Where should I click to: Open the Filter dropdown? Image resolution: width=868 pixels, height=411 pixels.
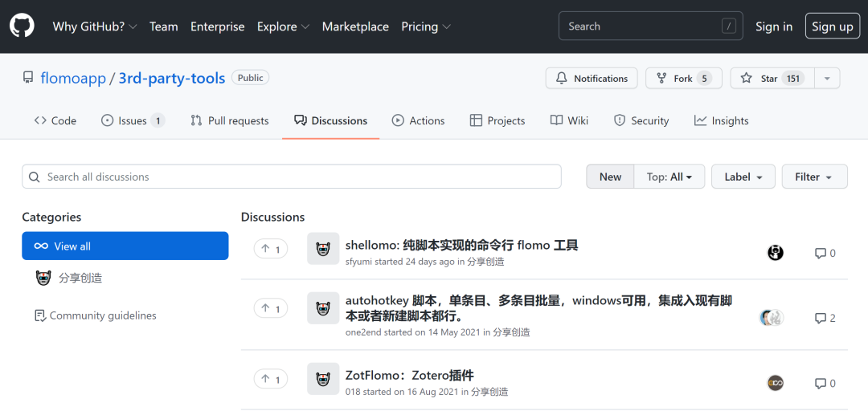814,177
